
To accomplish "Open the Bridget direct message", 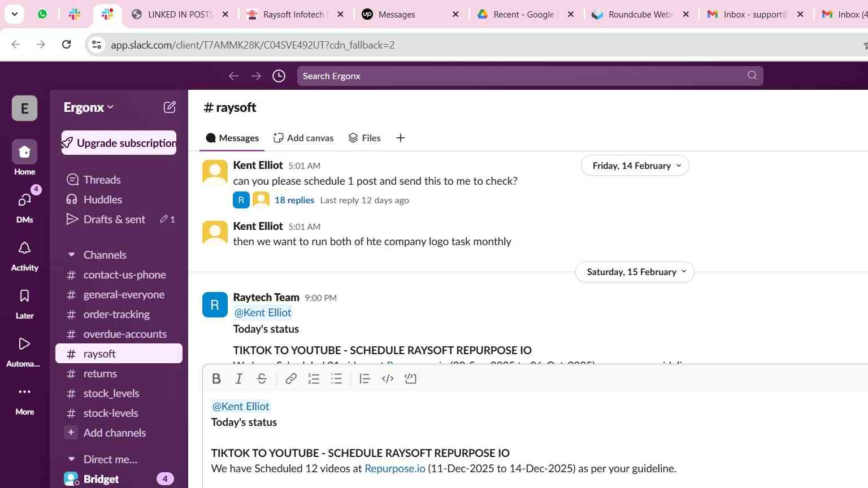I will tap(119, 479).
